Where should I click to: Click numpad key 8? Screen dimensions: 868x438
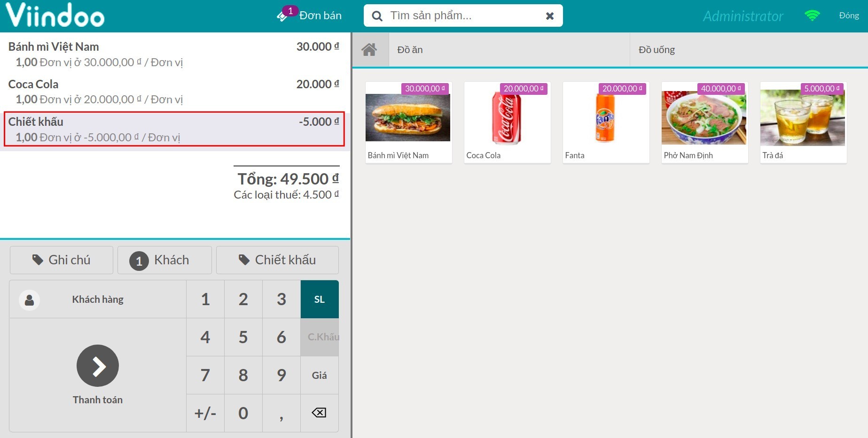243,375
